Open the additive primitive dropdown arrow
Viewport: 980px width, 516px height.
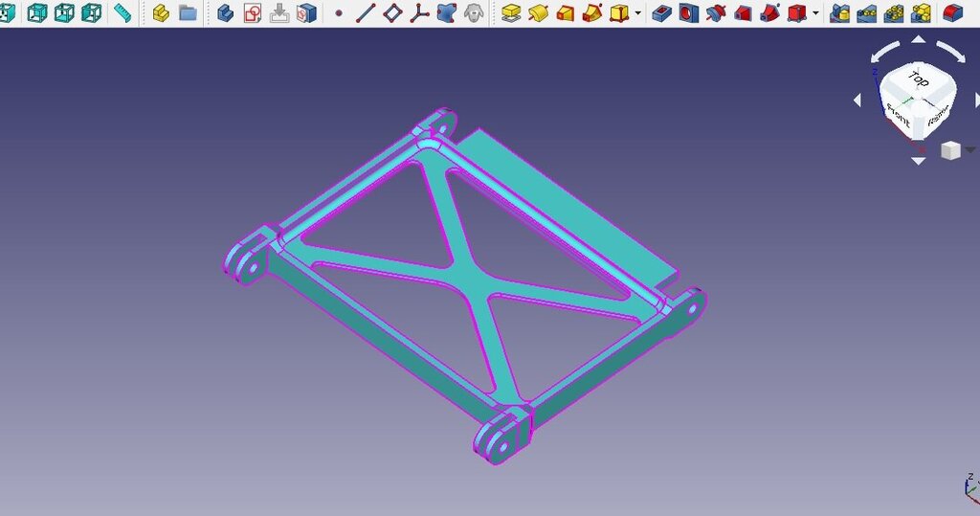(x=638, y=13)
